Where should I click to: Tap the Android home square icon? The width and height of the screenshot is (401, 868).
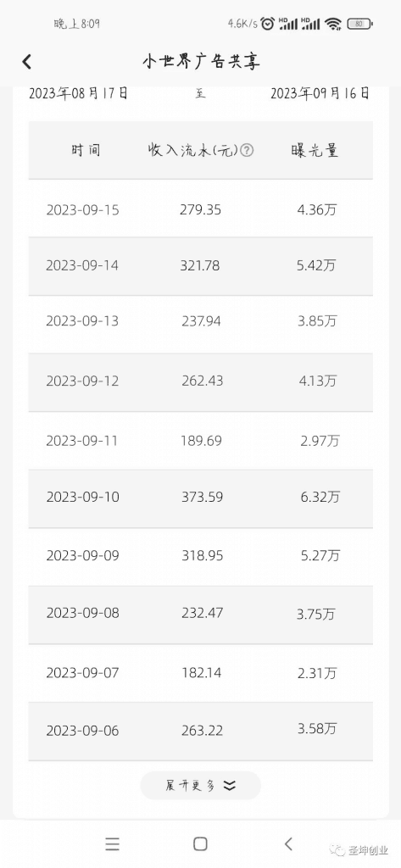[200, 843]
